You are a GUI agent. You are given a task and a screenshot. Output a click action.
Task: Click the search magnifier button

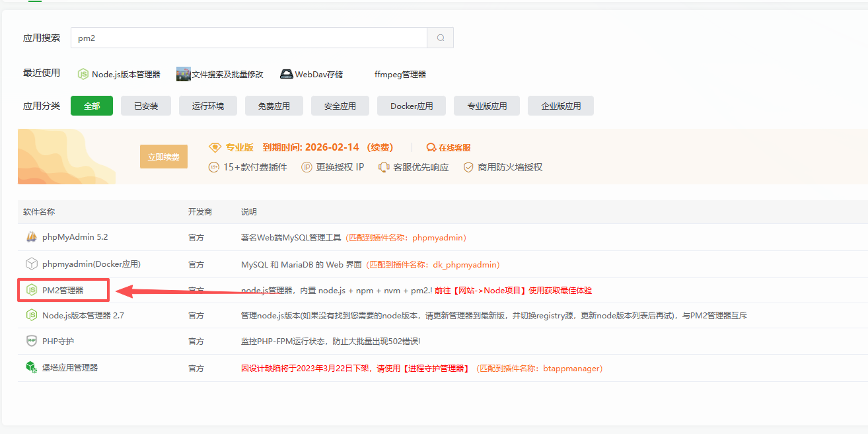tap(440, 38)
